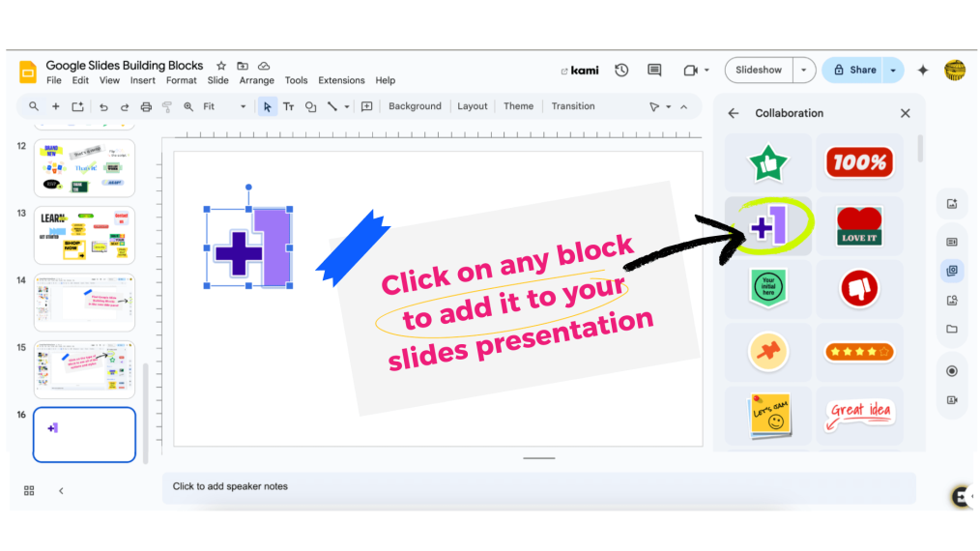Viewport: 980px width, 551px height.
Task: Click the Background button
Action: pyautogui.click(x=415, y=106)
